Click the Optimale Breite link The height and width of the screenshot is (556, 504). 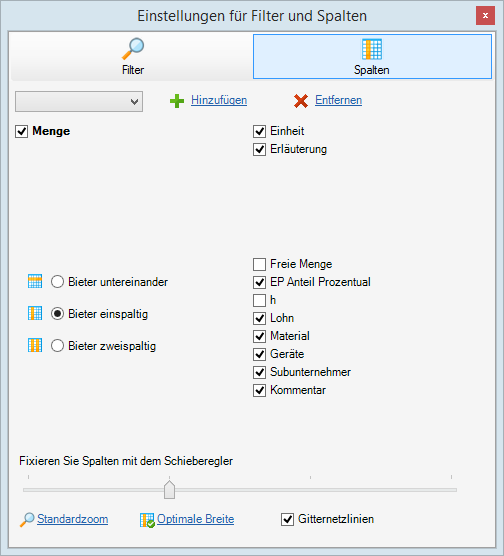tap(195, 519)
